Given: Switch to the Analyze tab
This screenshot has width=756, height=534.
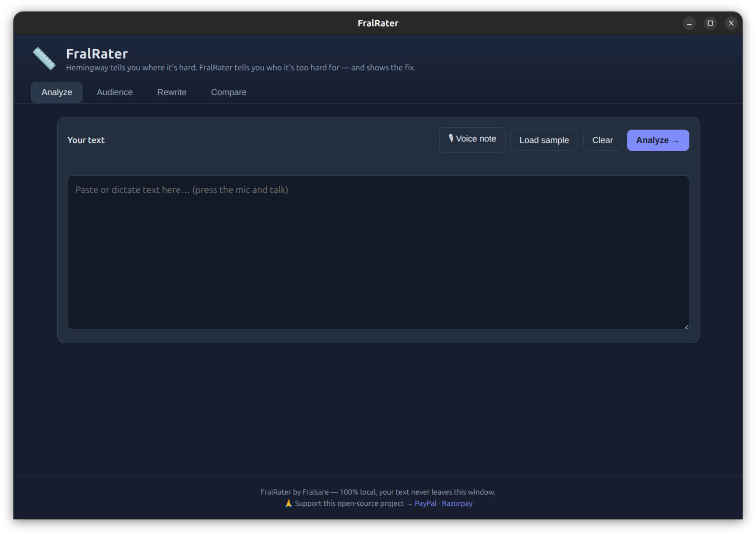Looking at the screenshot, I should tap(57, 92).
